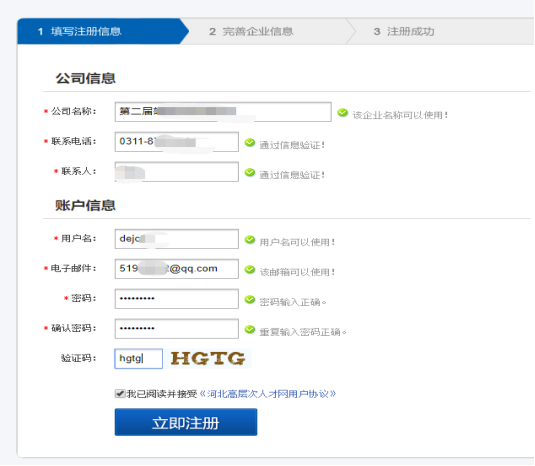Image resolution: width=535 pixels, height=466 pixels.
Task: Focus the 确认密码 input field
Action: (x=177, y=329)
